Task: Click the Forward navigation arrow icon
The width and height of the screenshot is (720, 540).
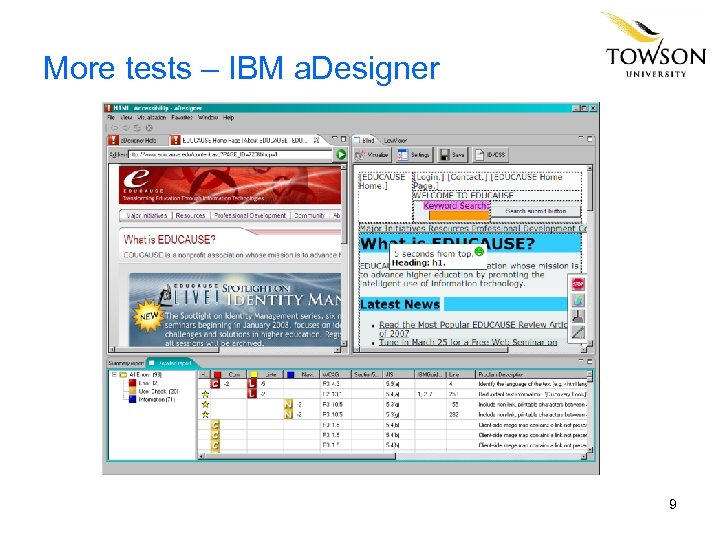Action: point(126,128)
